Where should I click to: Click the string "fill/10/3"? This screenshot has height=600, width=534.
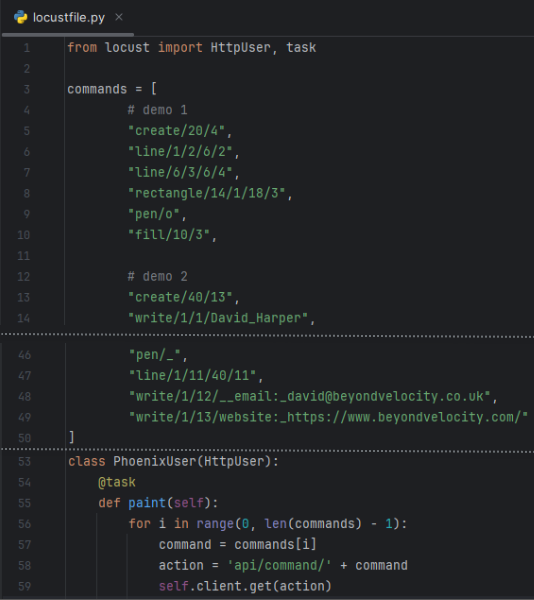click(169, 235)
